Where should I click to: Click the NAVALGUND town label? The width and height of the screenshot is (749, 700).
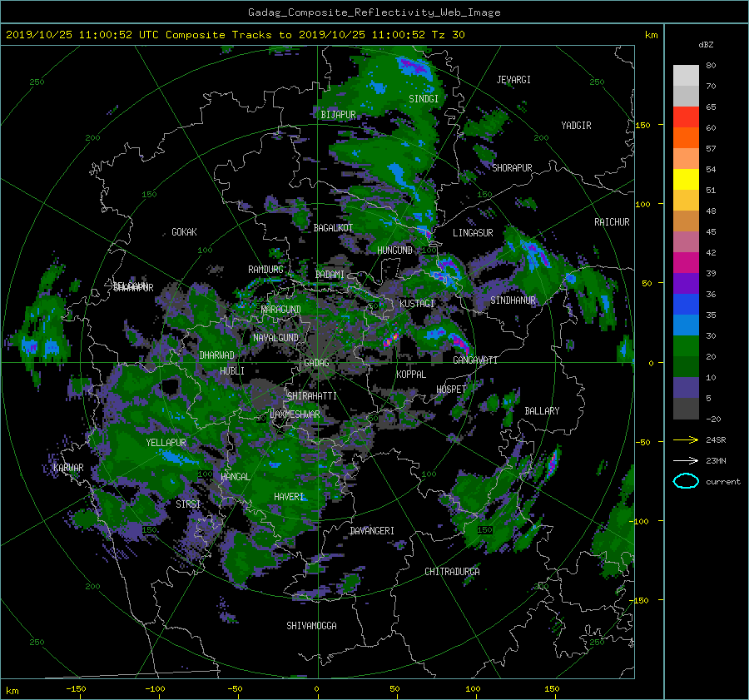click(x=275, y=338)
